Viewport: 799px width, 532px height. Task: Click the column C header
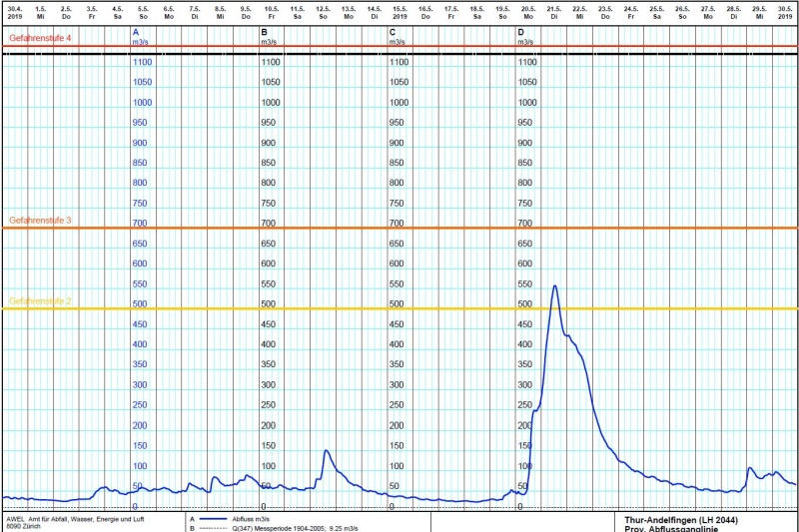[x=392, y=33]
